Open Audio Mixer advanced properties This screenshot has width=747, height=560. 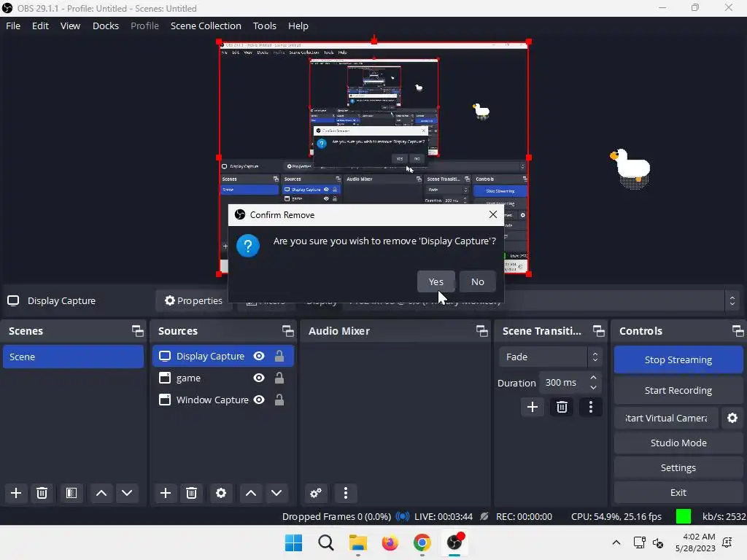pos(316,493)
